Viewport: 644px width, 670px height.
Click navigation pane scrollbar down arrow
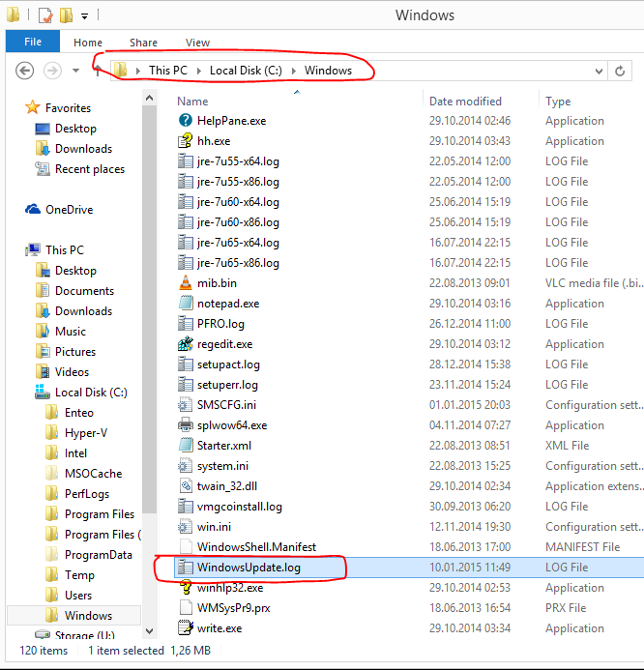(x=149, y=630)
